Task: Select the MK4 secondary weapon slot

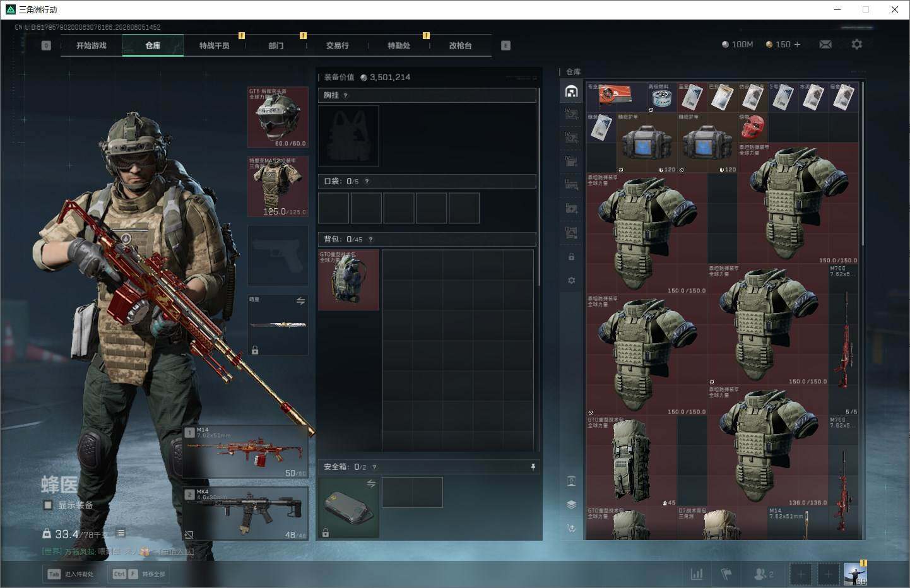Action: tap(246, 514)
